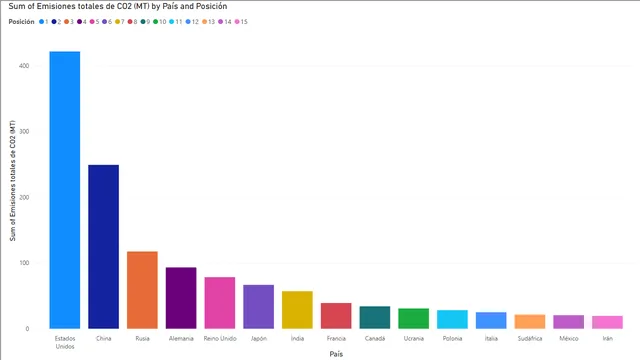Image resolution: width=640 pixels, height=360 pixels.
Task: Click legend swatch for Posición 9
Action: (x=143, y=22)
